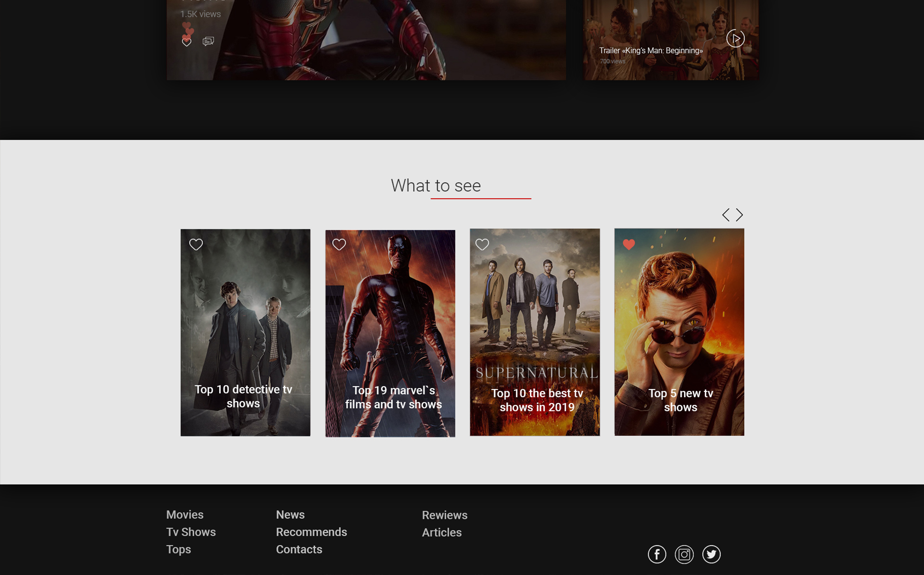924x575 pixels.
Task: Click the 700 views trailer count
Action: click(612, 61)
